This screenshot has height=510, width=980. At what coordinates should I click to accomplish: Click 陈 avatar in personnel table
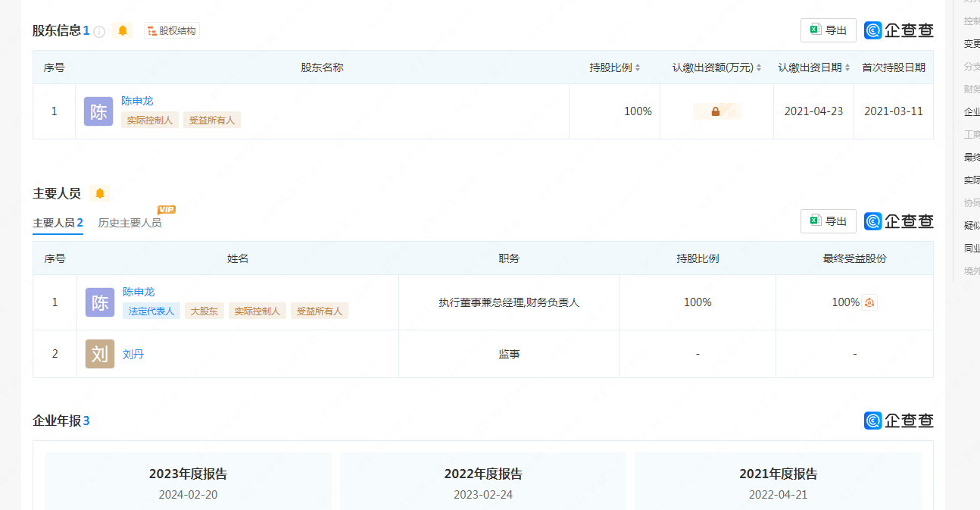tap(100, 302)
